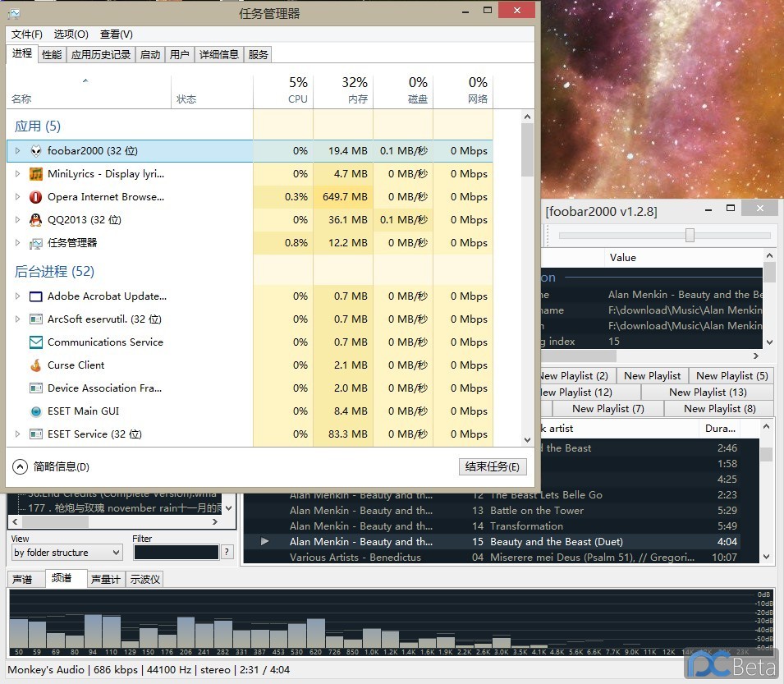The height and width of the screenshot is (684, 784).
Task: Click the Value column header in properties panel
Action: click(x=684, y=258)
